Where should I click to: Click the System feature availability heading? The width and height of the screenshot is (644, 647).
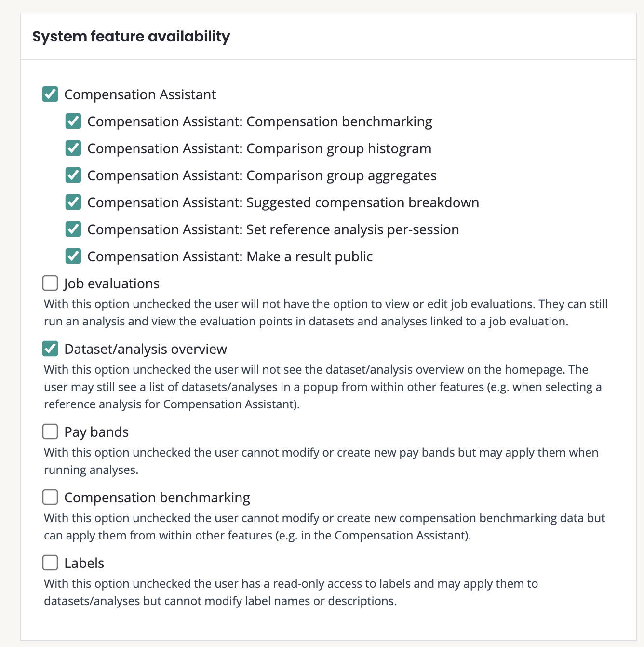pyautogui.click(x=131, y=37)
